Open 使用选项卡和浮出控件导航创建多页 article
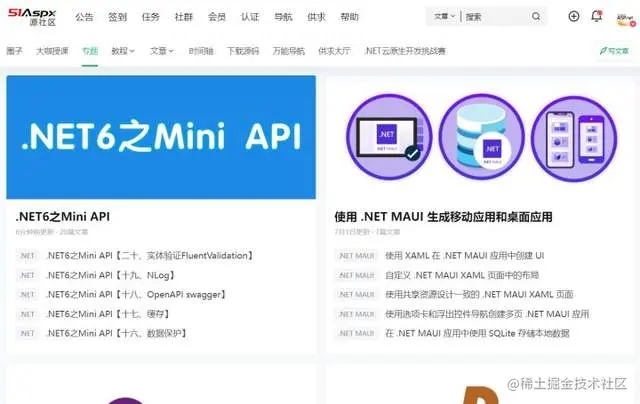 pyautogui.click(x=487, y=314)
